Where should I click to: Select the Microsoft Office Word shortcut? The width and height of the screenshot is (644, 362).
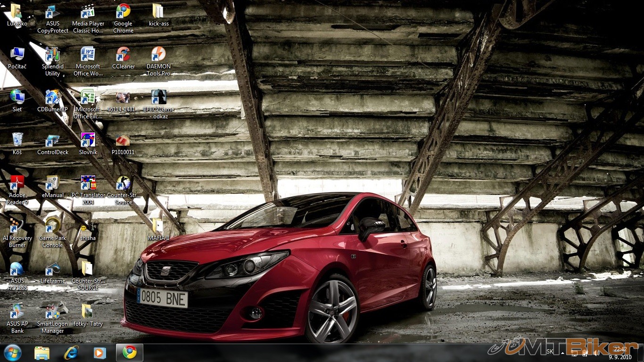coord(88,55)
